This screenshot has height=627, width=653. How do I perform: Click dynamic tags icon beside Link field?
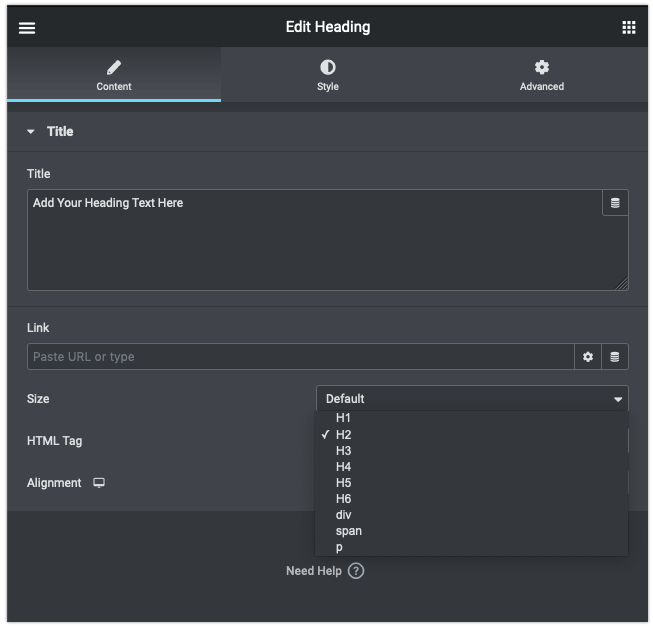pyautogui.click(x=615, y=357)
